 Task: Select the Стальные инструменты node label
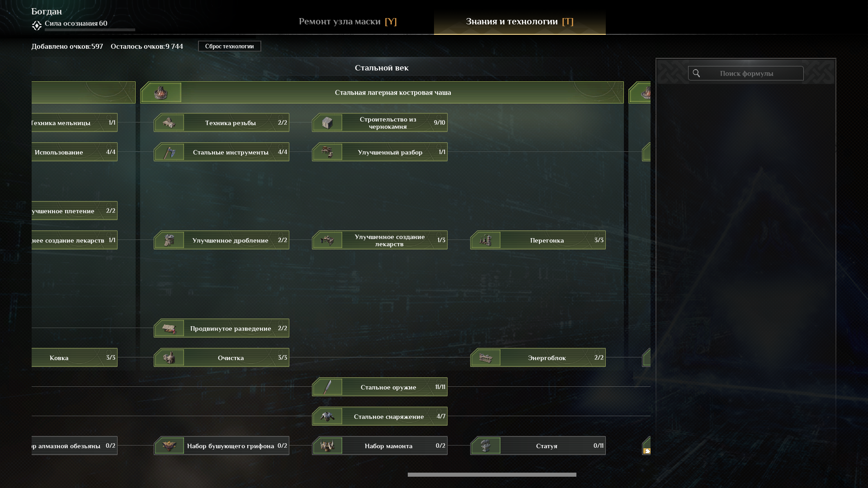click(231, 152)
